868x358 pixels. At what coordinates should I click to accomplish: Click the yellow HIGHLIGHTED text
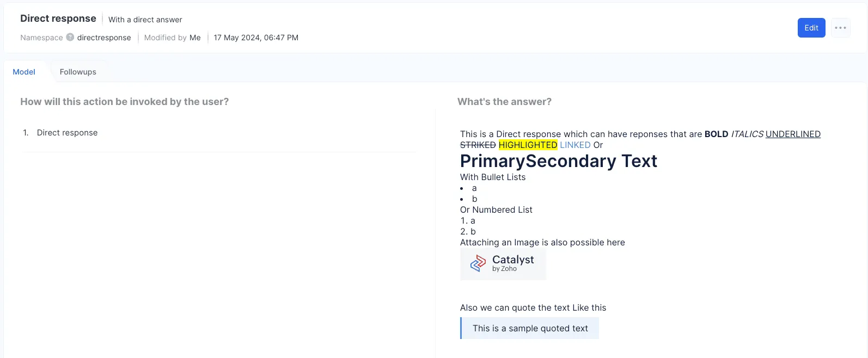click(x=528, y=145)
